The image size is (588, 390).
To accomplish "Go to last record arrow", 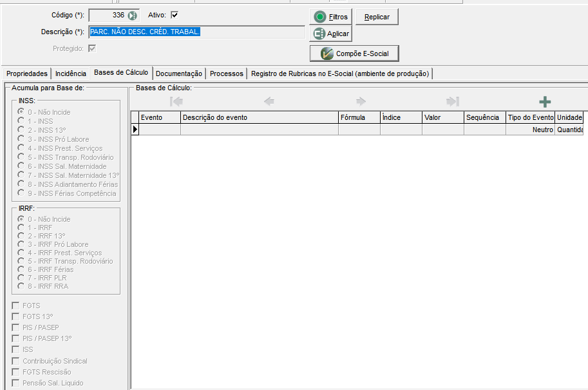I will pos(453,101).
